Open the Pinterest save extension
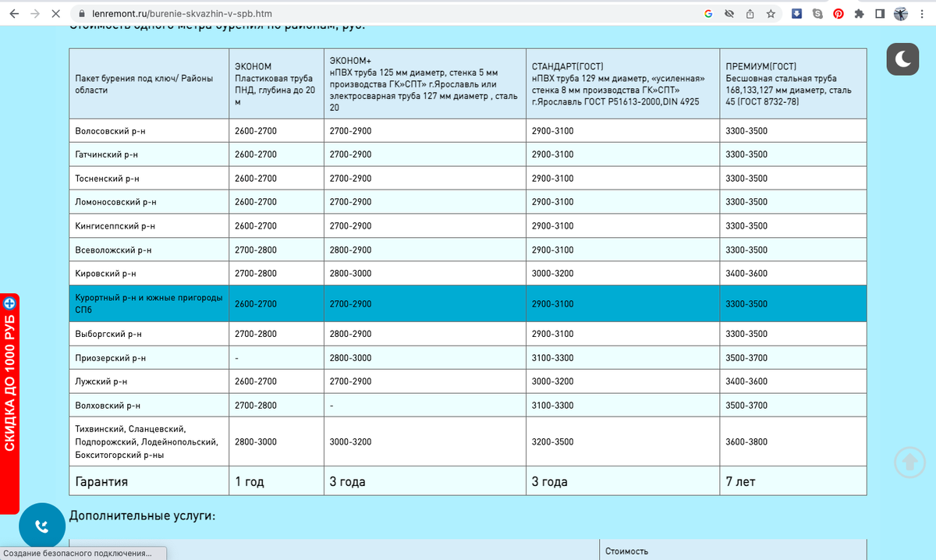This screenshot has width=936, height=560. [838, 14]
